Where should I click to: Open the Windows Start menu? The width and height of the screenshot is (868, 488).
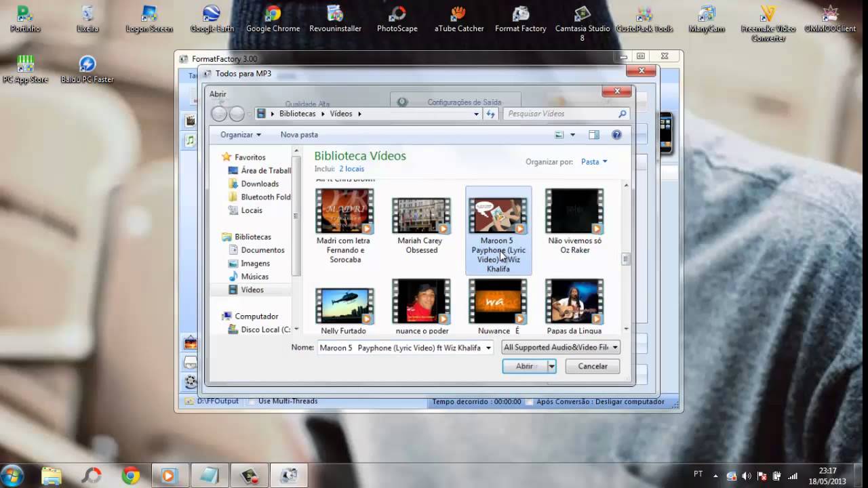click(13, 475)
